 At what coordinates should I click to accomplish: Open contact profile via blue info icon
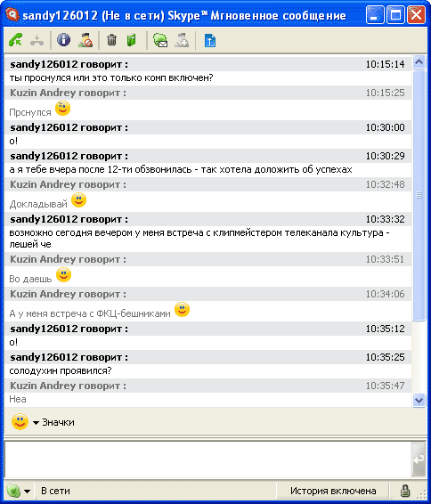pos(63,40)
